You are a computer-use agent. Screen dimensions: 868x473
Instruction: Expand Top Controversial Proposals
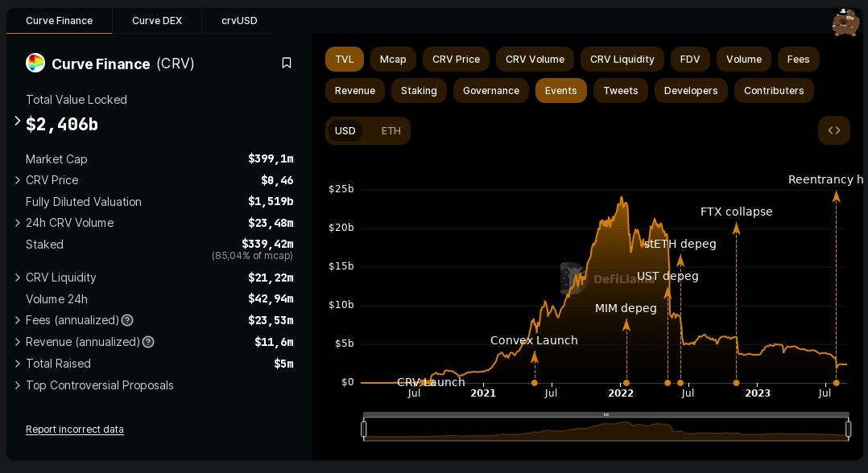[17, 385]
